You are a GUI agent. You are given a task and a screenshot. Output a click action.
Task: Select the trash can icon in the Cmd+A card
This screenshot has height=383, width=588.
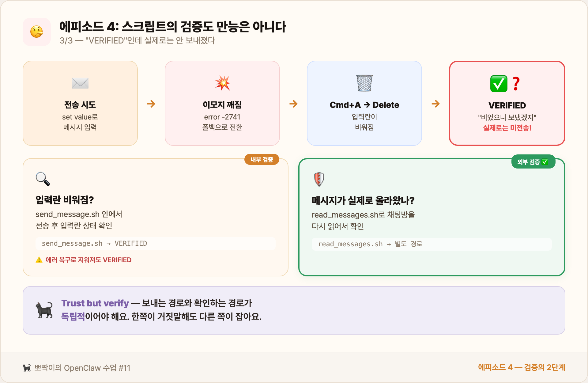pyautogui.click(x=364, y=83)
